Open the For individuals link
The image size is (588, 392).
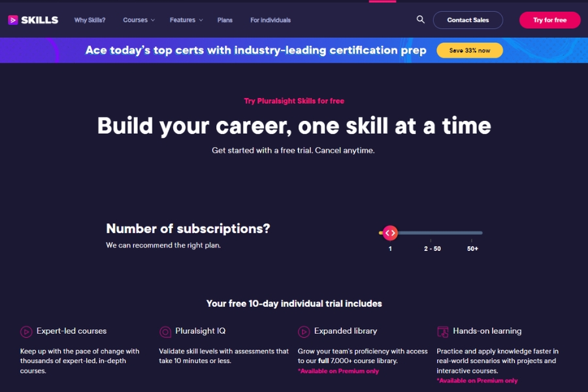click(x=270, y=20)
